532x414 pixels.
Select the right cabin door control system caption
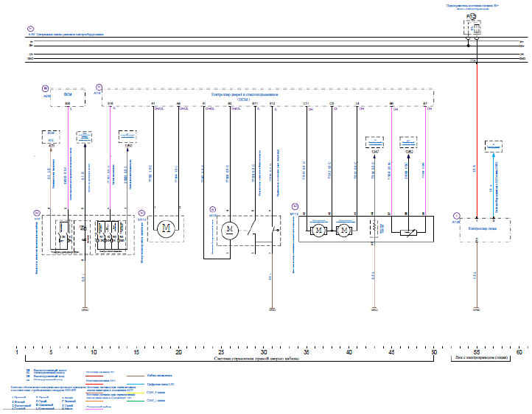pos(257,359)
